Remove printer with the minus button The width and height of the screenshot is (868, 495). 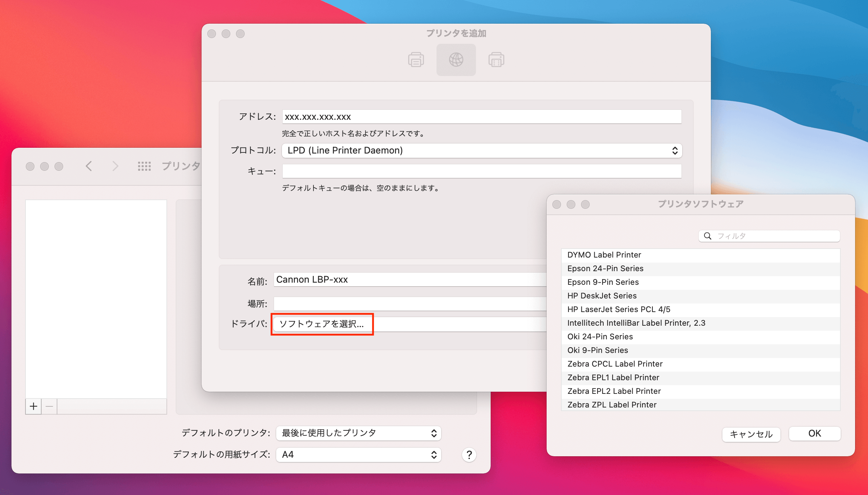click(x=49, y=406)
